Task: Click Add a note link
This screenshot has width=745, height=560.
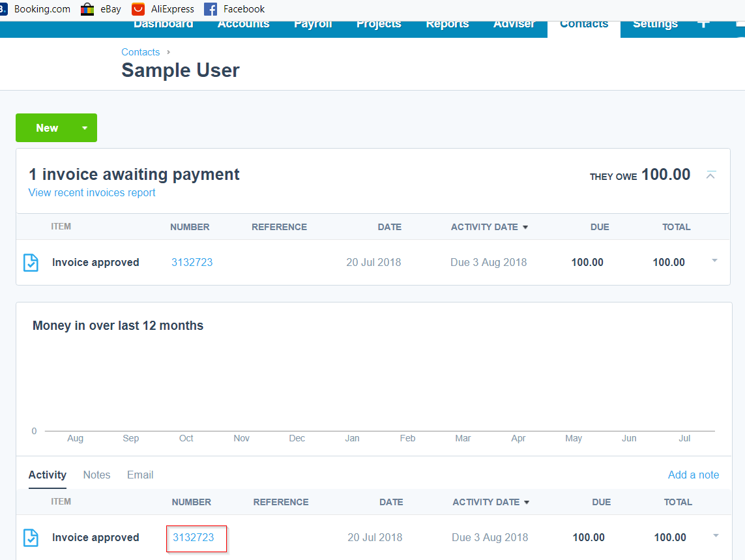Action: (x=694, y=475)
